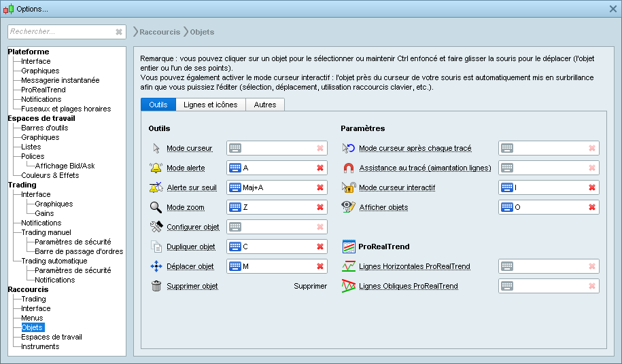622x364 pixels.
Task: Open Affichage Bid/Ask under Polices
Action: [65, 166]
